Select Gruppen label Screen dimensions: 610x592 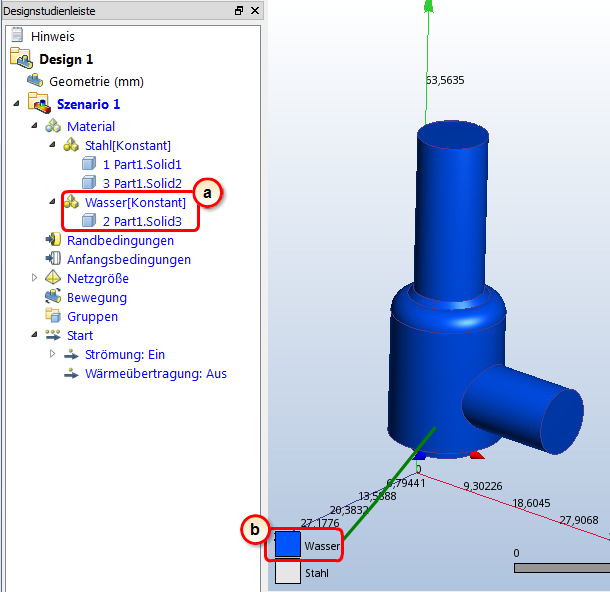(x=93, y=317)
